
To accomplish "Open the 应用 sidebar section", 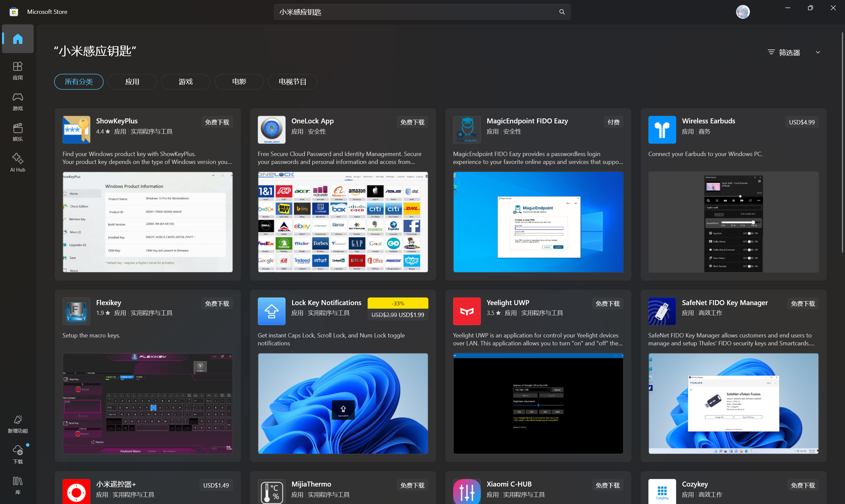I will (x=18, y=71).
